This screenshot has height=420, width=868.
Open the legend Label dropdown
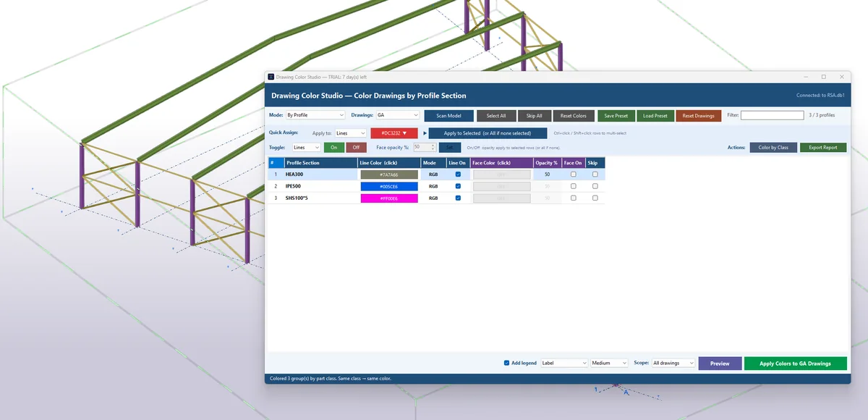point(564,363)
